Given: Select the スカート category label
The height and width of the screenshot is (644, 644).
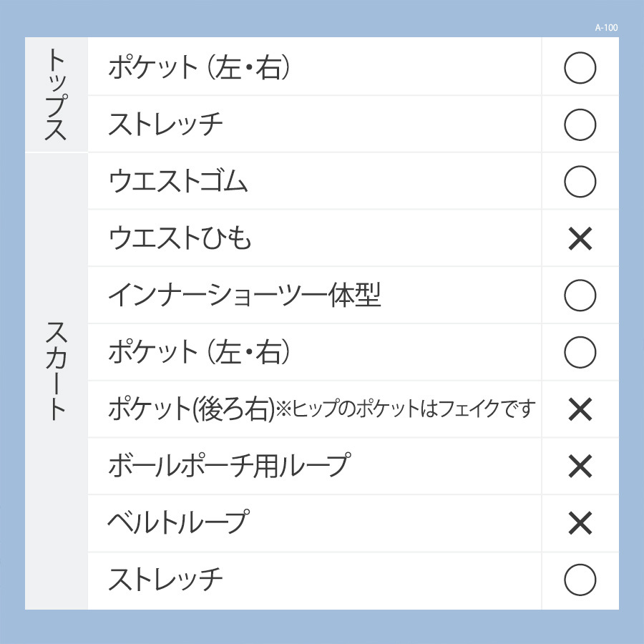Looking at the screenshot, I should (x=57, y=371).
